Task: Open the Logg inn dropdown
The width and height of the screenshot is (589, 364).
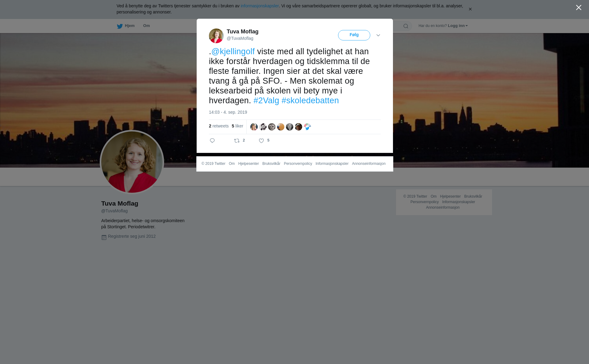Action: click(x=458, y=26)
